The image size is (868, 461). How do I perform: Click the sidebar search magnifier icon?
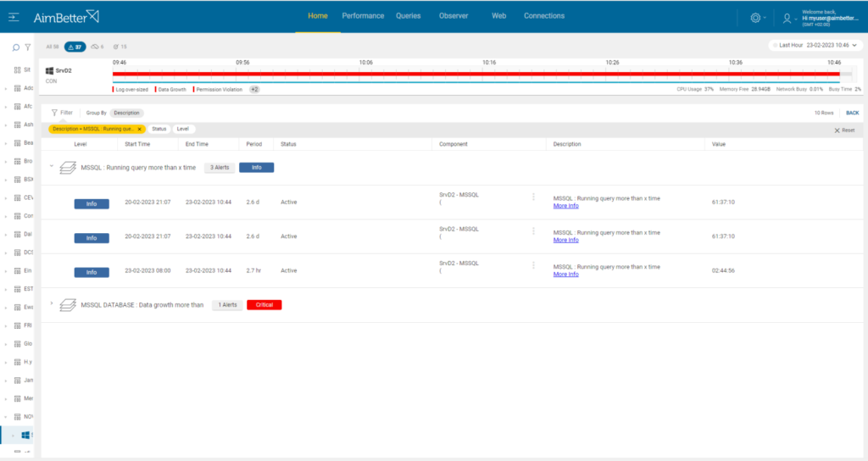pos(16,47)
